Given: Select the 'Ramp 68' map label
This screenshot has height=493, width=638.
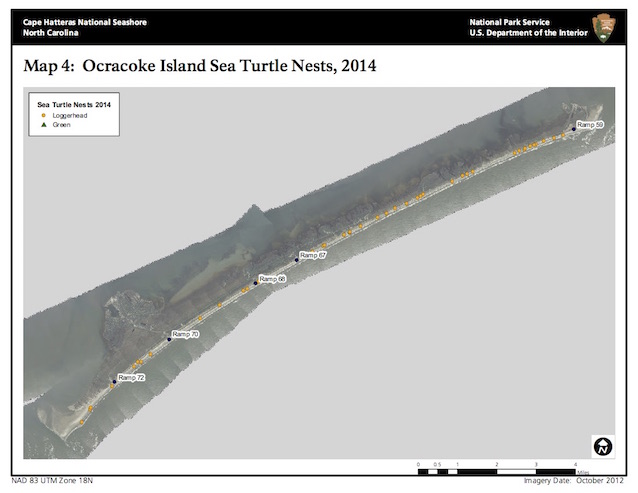Looking at the screenshot, I should point(273,279).
